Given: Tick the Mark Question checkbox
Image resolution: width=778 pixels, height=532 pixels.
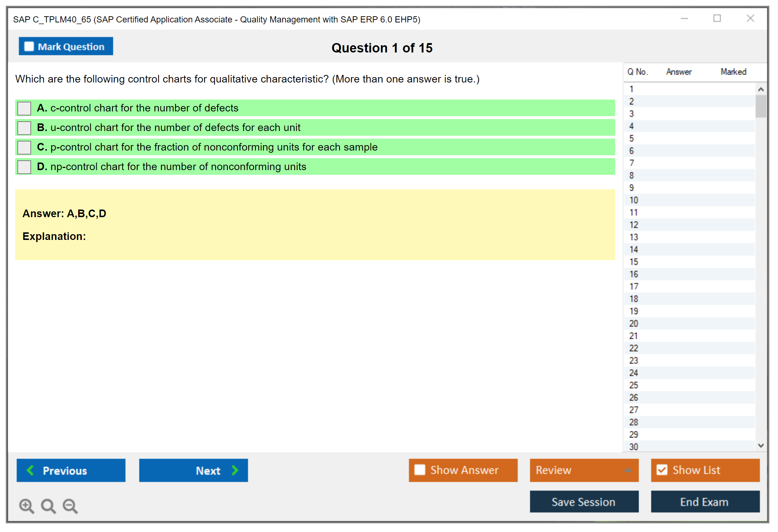Looking at the screenshot, I should [29, 47].
